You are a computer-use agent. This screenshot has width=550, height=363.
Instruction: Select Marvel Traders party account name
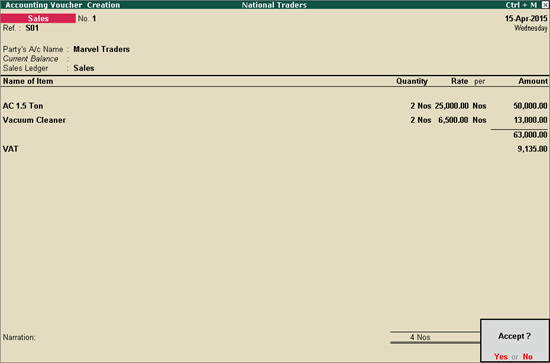[101, 49]
